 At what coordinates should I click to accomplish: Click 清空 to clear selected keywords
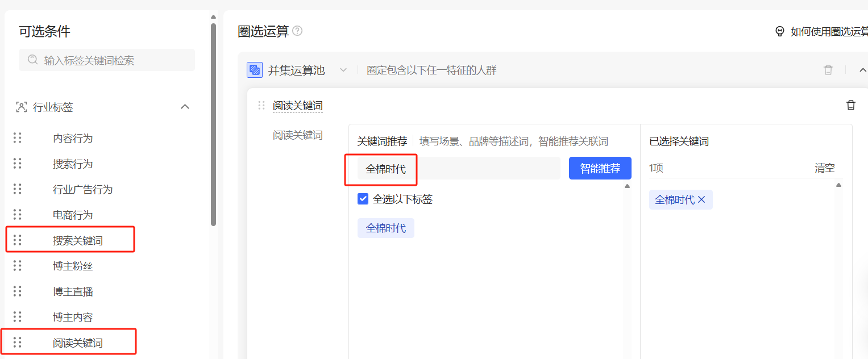[824, 168]
